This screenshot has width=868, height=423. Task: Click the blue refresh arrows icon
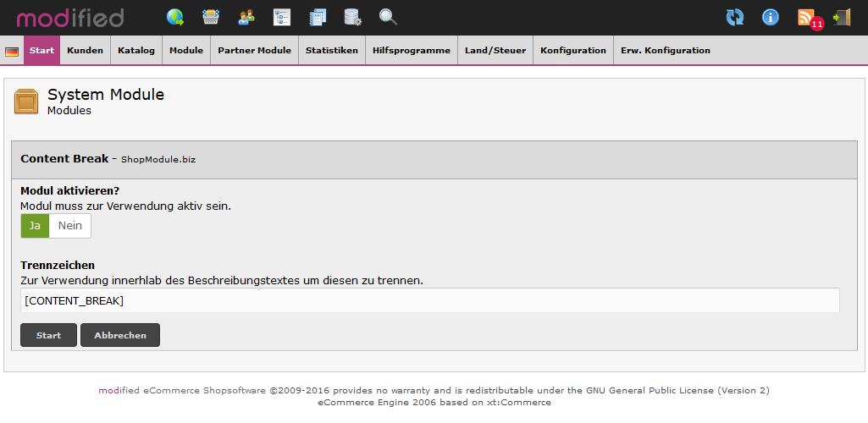pyautogui.click(x=735, y=17)
